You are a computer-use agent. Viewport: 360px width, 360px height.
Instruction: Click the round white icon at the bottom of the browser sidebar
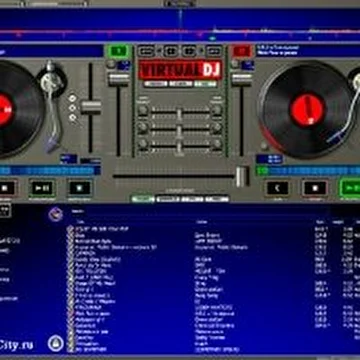point(56,343)
